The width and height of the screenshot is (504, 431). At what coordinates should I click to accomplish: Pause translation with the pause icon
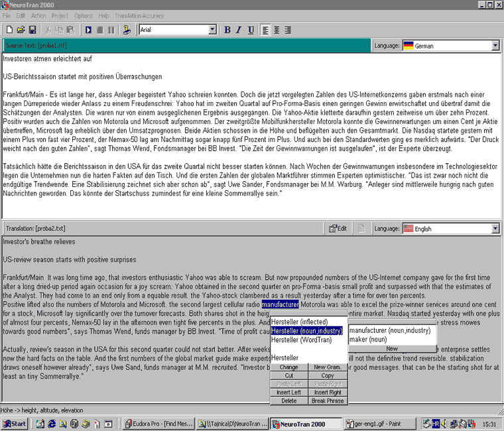pos(111,30)
